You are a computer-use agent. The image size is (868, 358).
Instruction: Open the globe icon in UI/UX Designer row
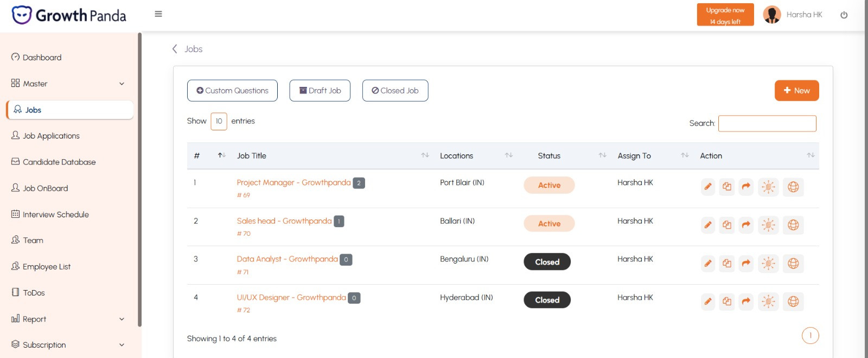793,302
